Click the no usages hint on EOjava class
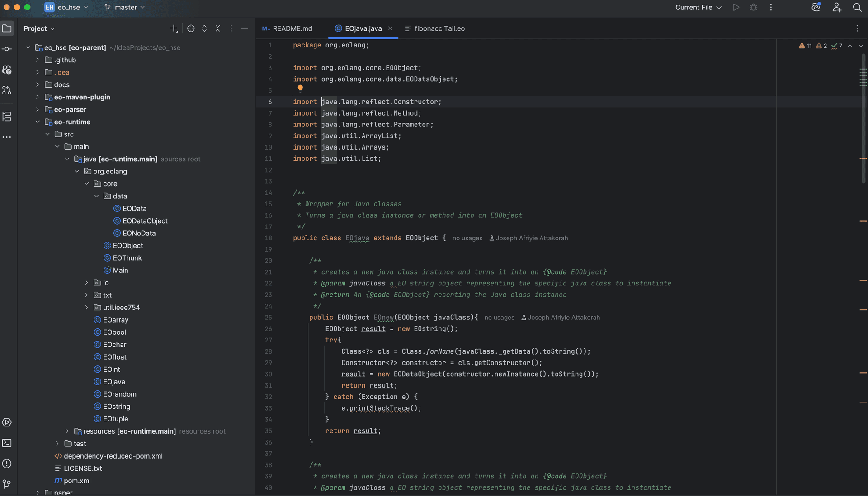The image size is (868, 496). (467, 238)
